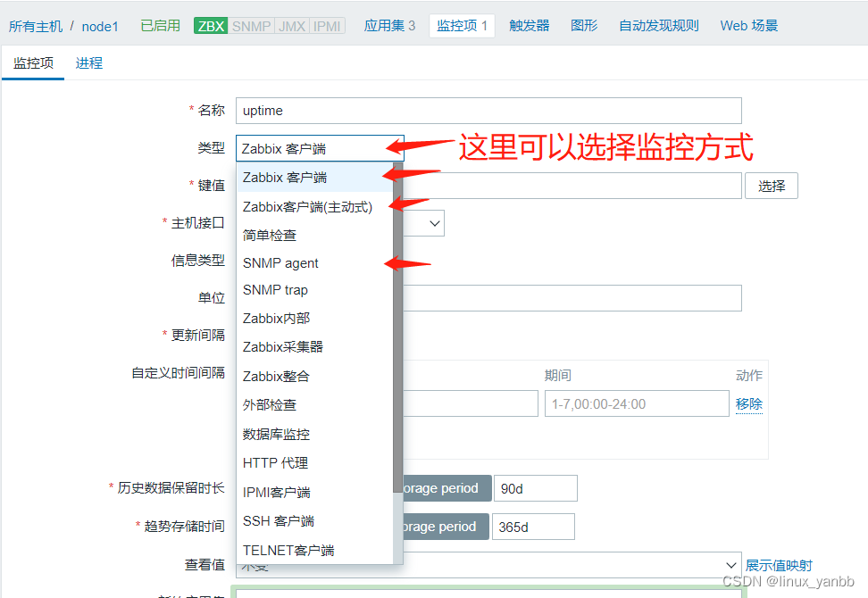The height and width of the screenshot is (598, 868).
Task: Expand the 查看值 dropdown
Action: click(x=730, y=565)
